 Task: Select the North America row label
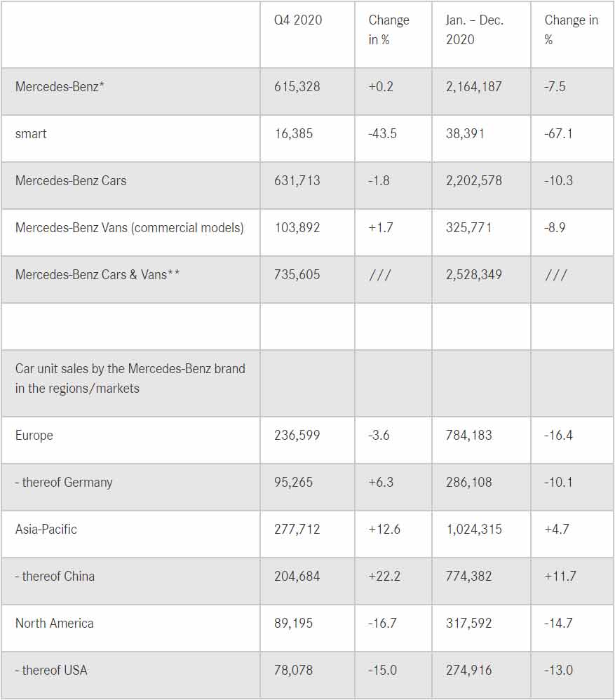pos(55,623)
